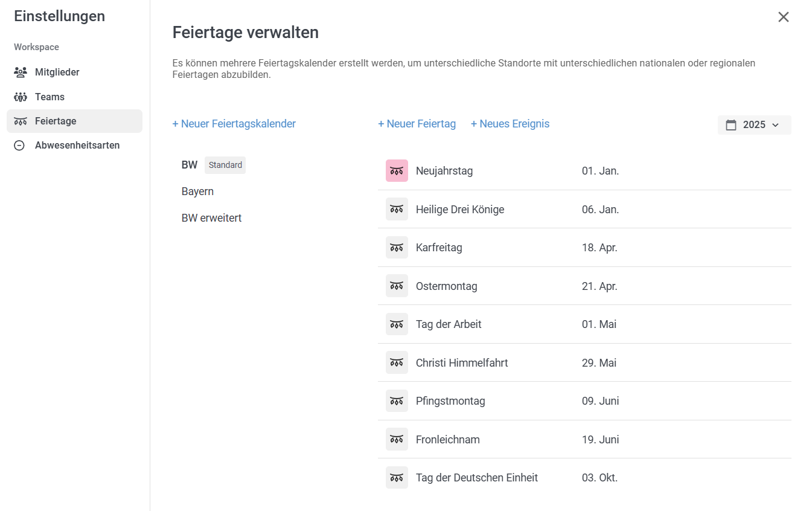Viewport: 812px width, 511px height.
Task: Open the 2025 year dropdown
Action: coord(754,125)
